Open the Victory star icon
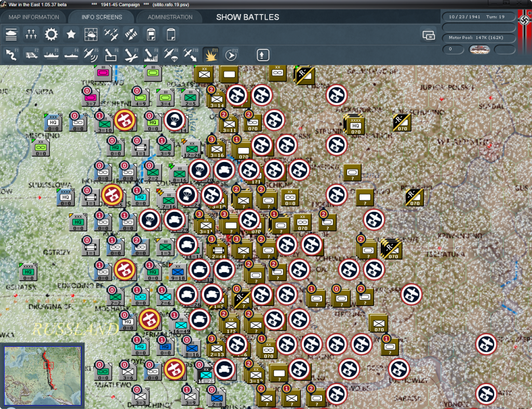 (x=71, y=34)
